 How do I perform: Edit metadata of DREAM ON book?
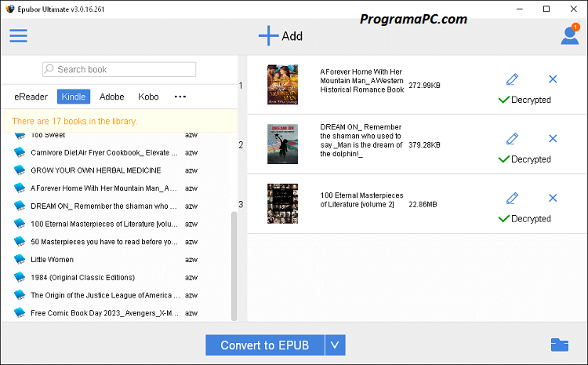click(512, 139)
